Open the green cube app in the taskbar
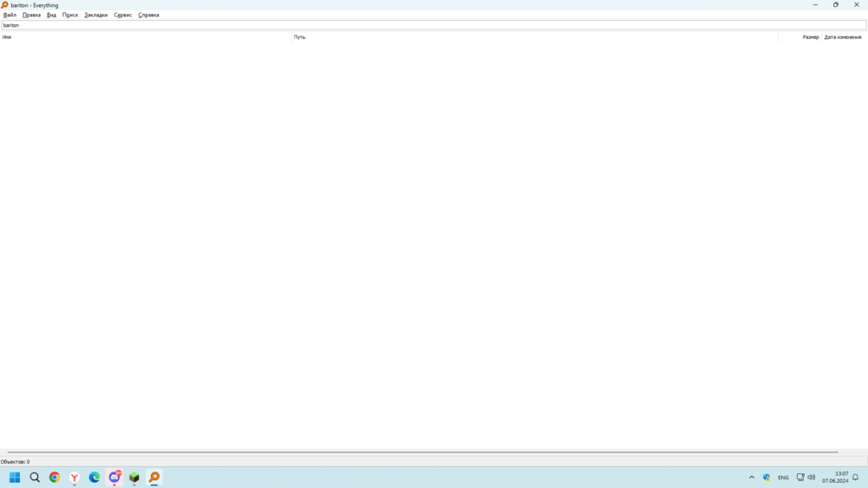The image size is (868, 488). click(x=134, y=477)
